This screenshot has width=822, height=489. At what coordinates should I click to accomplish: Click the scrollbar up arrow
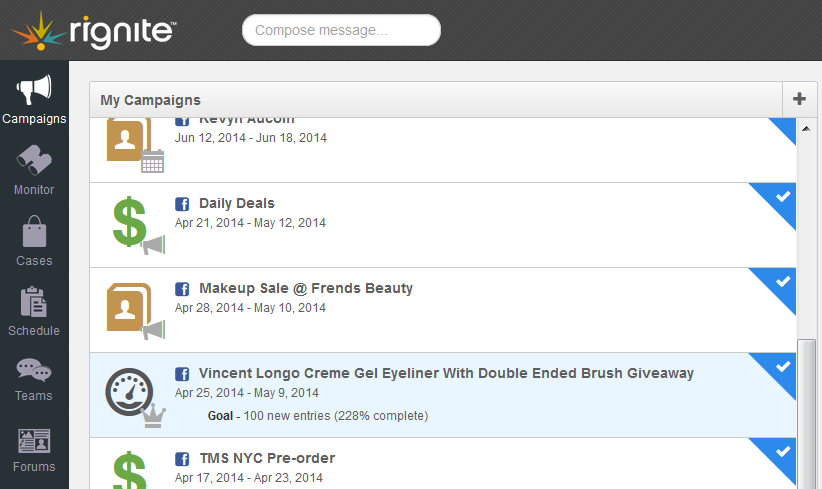[806, 128]
